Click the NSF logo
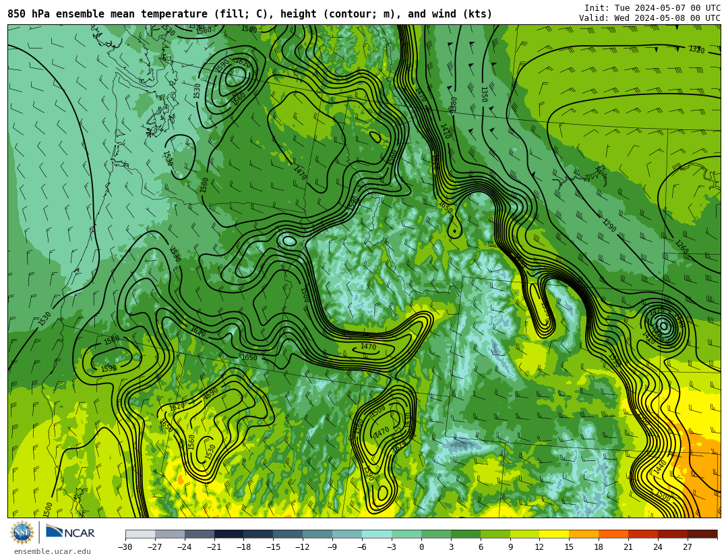 tap(22, 532)
